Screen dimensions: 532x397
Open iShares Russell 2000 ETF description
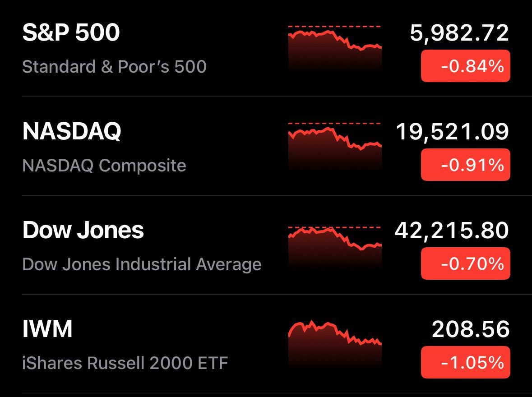coord(125,363)
